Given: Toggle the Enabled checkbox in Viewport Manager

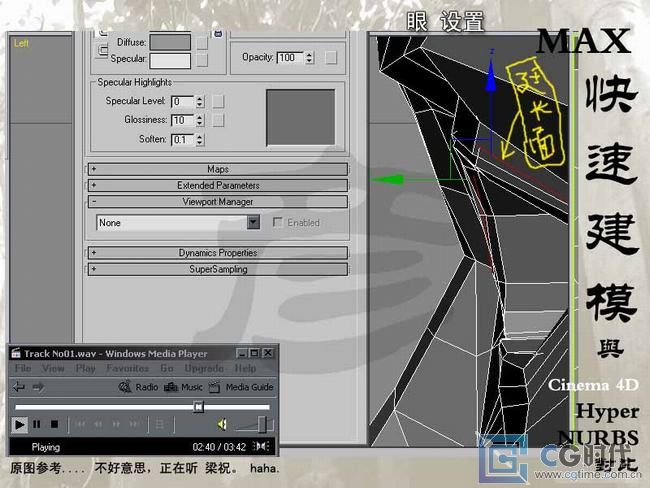Looking at the screenshot, I should coord(277,222).
